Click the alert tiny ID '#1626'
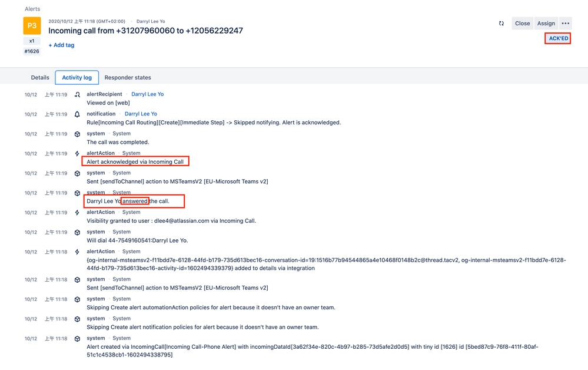Image resolution: width=588 pixels, height=370 pixels. 31,51
